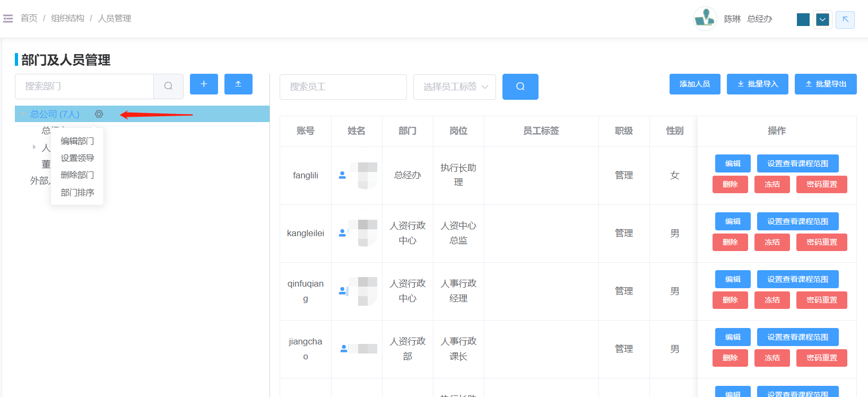
Task: Click the gear icon beside 总公司
Action: (99, 114)
